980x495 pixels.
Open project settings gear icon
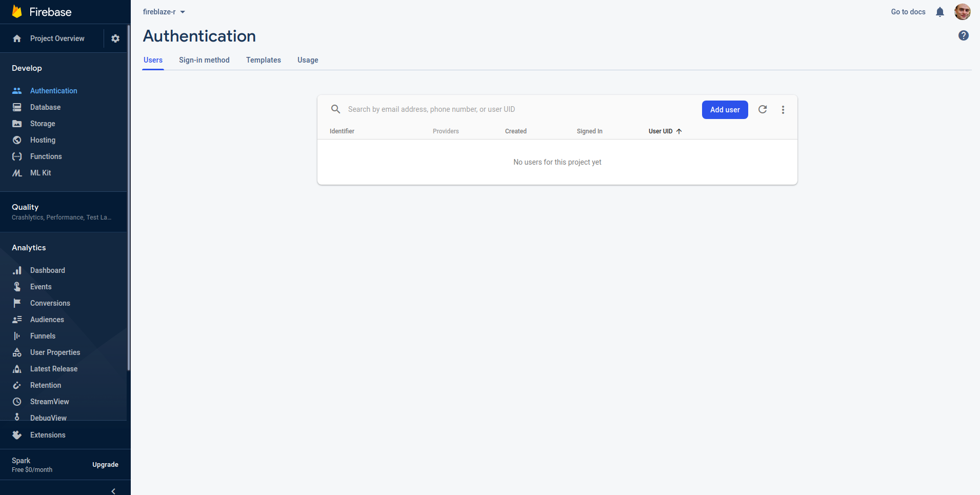pos(115,38)
